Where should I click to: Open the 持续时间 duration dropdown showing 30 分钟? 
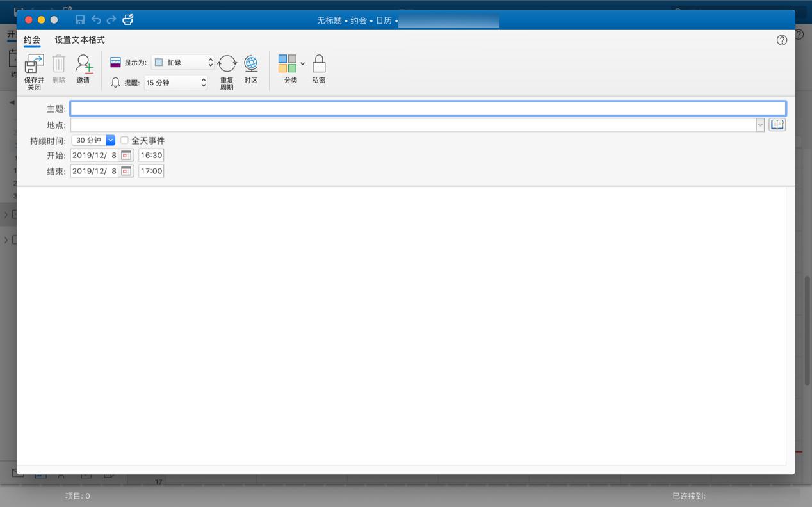(x=110, y=140)
